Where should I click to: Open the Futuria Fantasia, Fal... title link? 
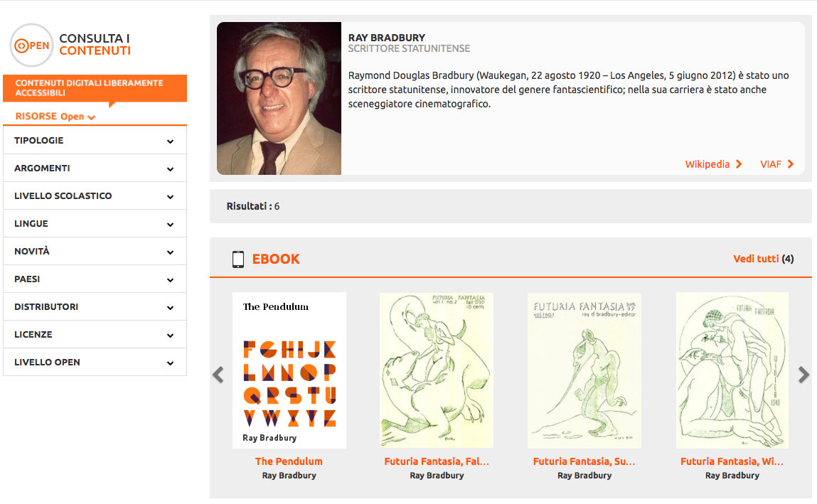(x=437, y=461)
